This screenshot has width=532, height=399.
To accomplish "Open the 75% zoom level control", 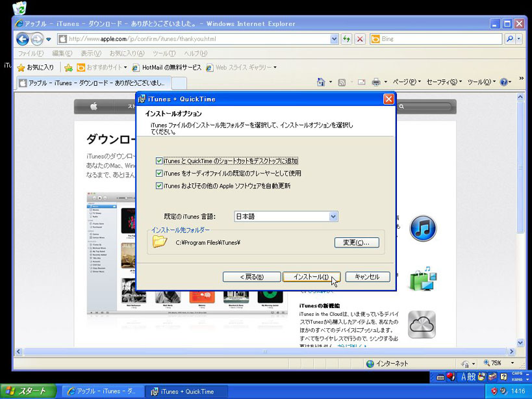I will 499,363.
